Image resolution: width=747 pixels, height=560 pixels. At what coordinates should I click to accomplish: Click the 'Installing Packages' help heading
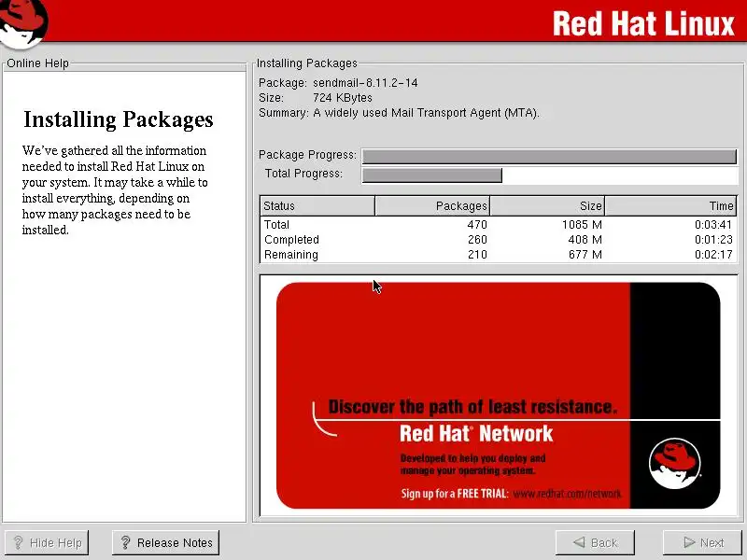(x=119, y=119)
